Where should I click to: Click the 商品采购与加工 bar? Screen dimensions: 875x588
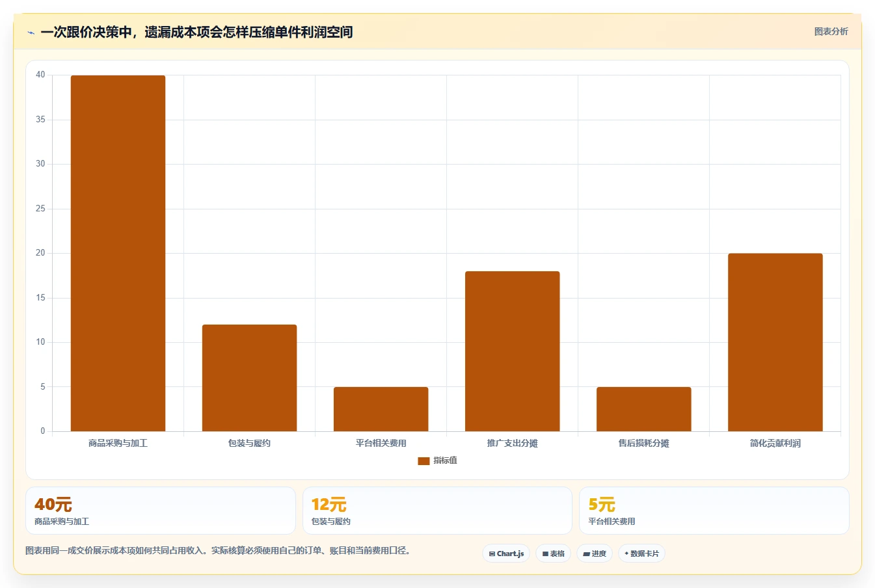(x=118, y=253)
